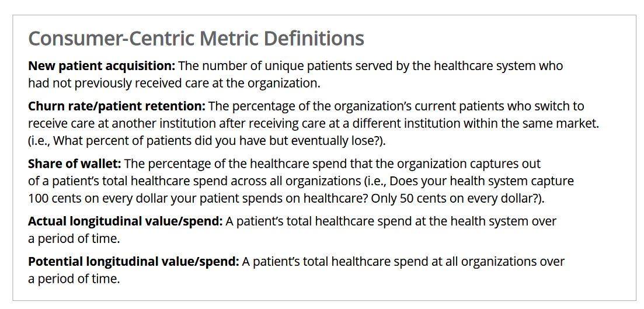Image resolution: width=644 pixels, height=309 pixels.
Task: Select the bold "Share of wallet:" term
Action: click(x=75, y=164)
